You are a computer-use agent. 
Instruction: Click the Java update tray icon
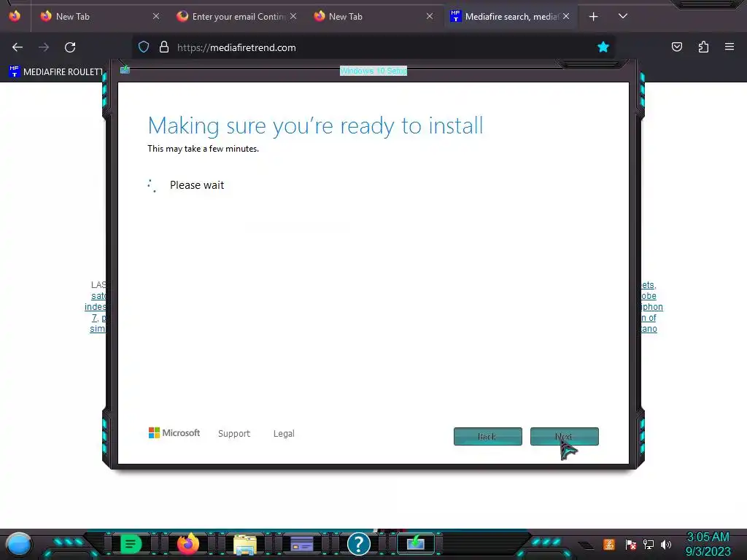pos(609,544)
